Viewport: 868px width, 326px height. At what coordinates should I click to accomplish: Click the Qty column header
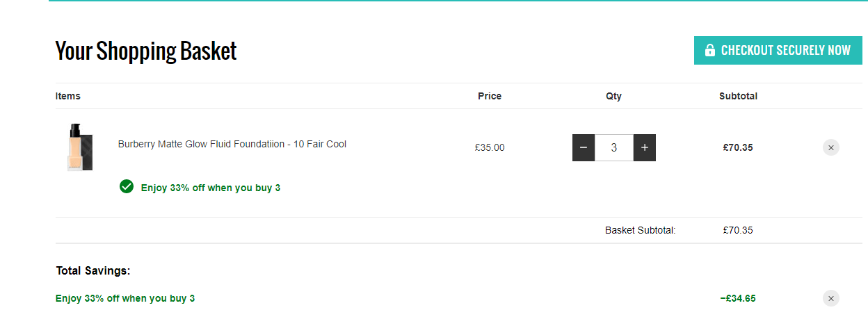(x=613, y=96)
